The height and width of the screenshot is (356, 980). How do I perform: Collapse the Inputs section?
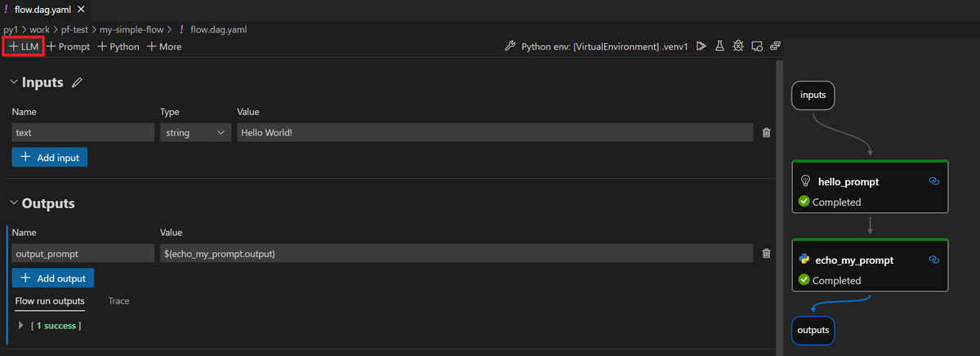tap(14, 82)
